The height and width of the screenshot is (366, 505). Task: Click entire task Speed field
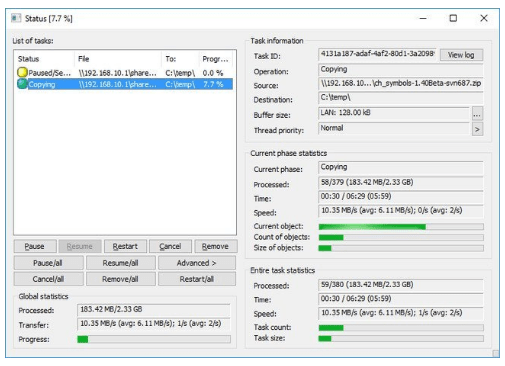[401, 313]
